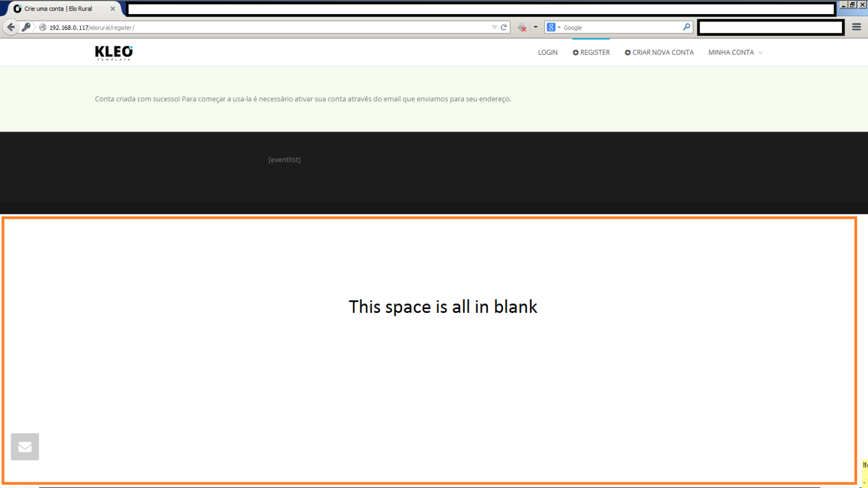This screenshot has width=868, height=488.
Task: Open the REGISTER nav link
Action: tap(591, 53)
